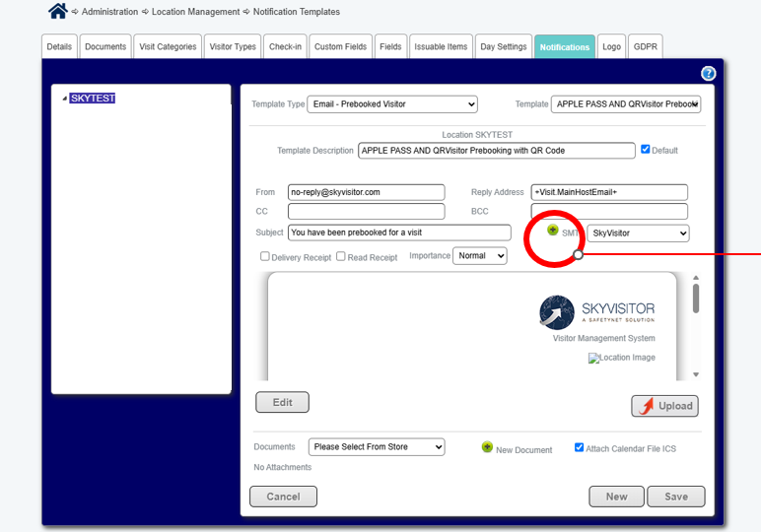Click the broken Location Image placeholder
This screenshot has width=761, height=532.
click(622, 358)
